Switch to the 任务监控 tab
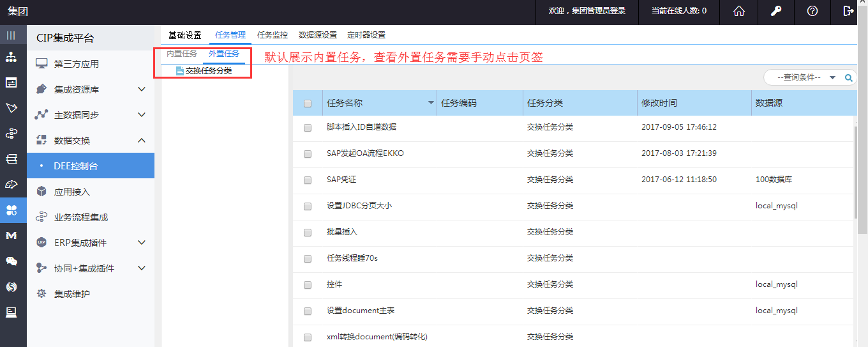868x347 pixels. [273, 35]
